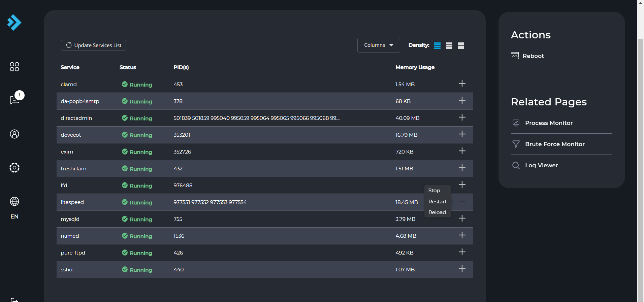Expand actions for the exim service
The width and height of the screenshot is (644, 302).
tap(462, 151)
